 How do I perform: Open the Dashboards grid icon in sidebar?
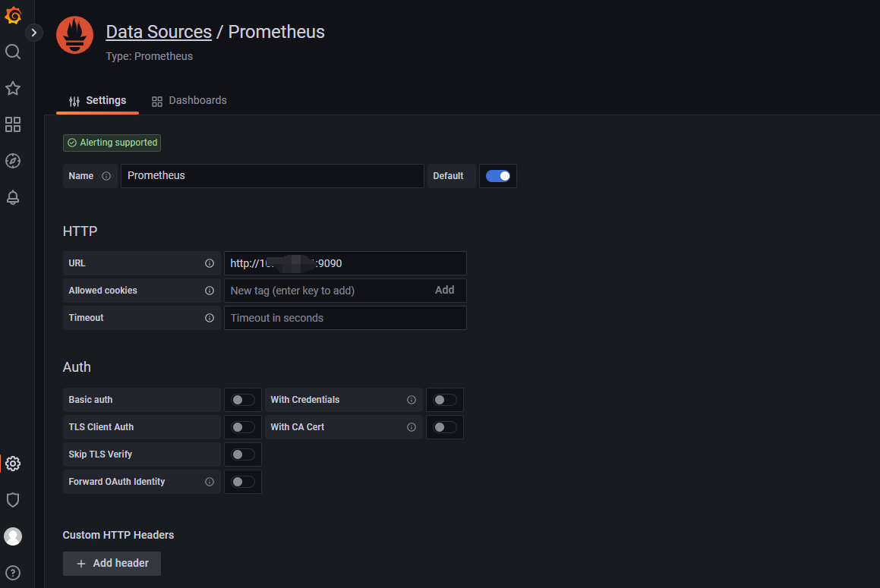(13, 124)
